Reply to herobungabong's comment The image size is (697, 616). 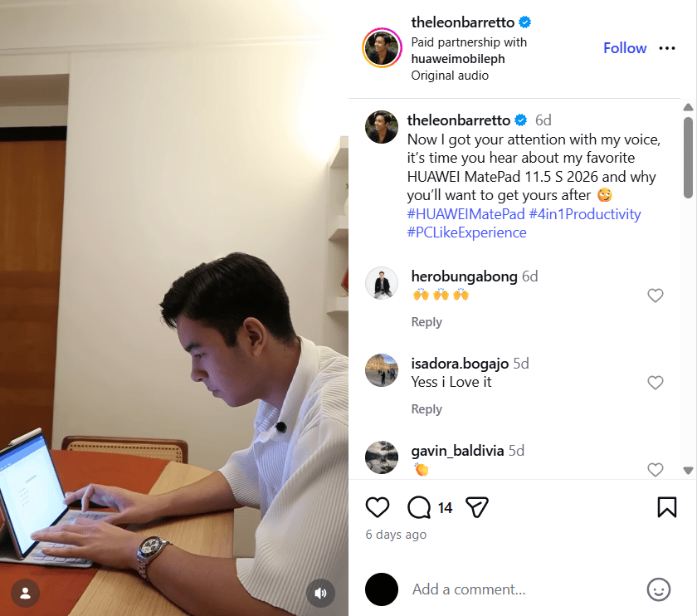tap(426, 322)
